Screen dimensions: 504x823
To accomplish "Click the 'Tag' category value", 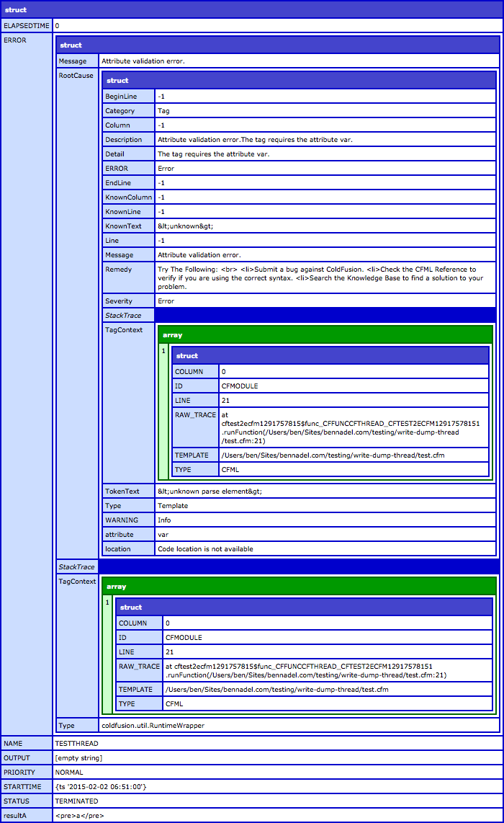I will (163, 111).
